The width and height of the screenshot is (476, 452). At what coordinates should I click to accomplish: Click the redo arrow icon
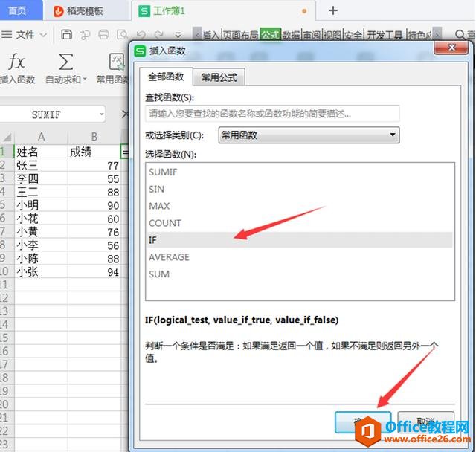(x=159, y=35)
